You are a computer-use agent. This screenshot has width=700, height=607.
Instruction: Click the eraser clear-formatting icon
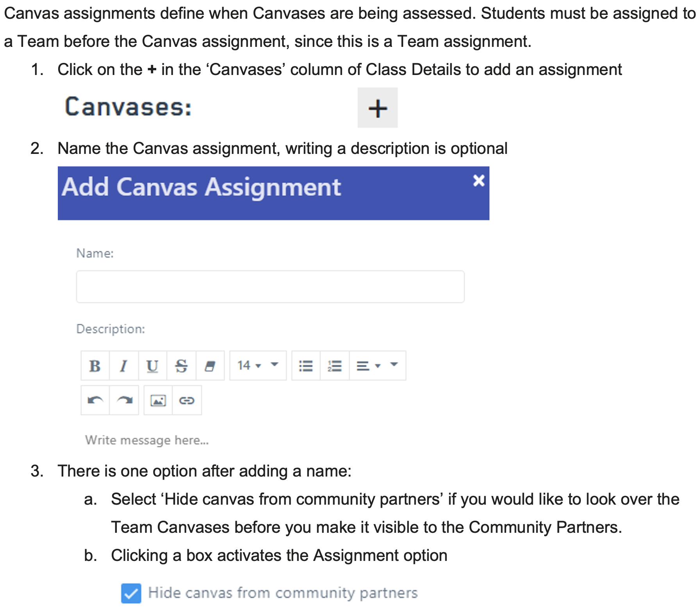210,366
